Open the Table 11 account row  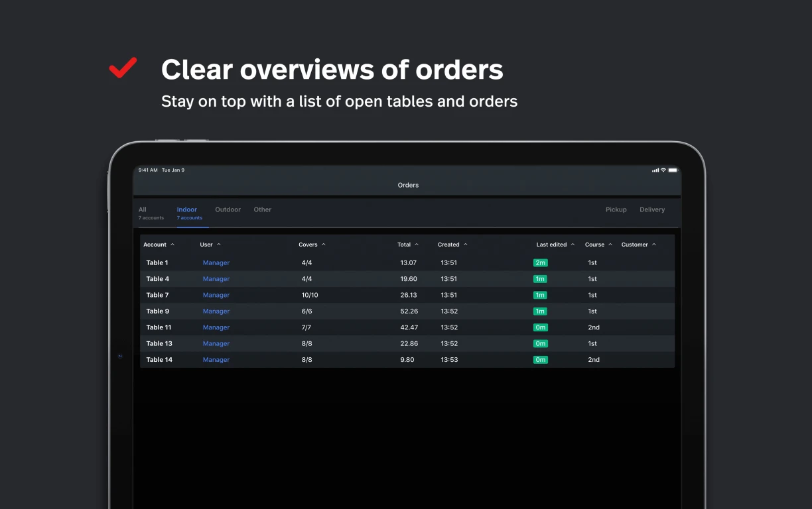coord(407,327)
